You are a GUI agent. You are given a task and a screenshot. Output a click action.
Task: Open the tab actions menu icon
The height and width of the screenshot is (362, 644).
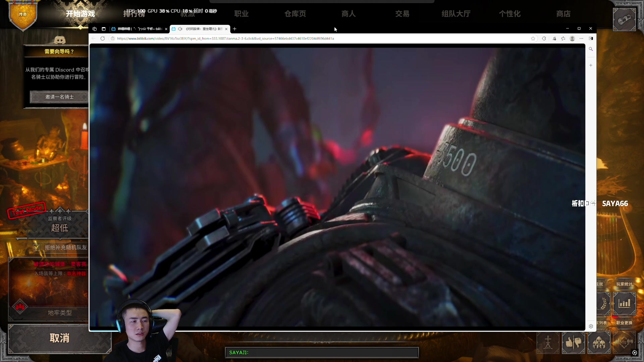(104, 29)
